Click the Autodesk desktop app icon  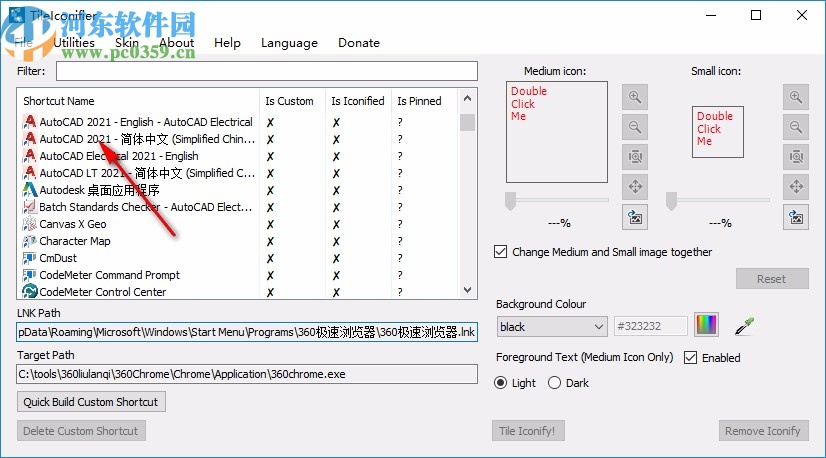click(30, 190)
